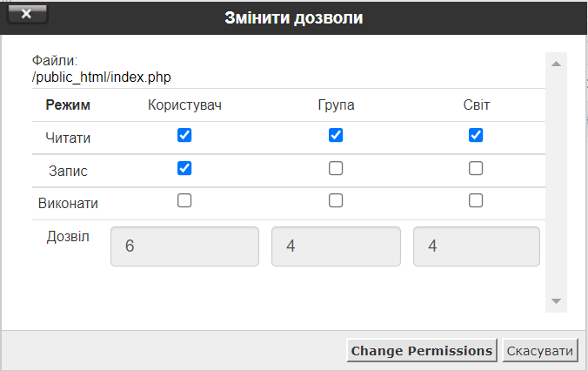Disable the Читати permission for Світ

[x=476, y=135]
